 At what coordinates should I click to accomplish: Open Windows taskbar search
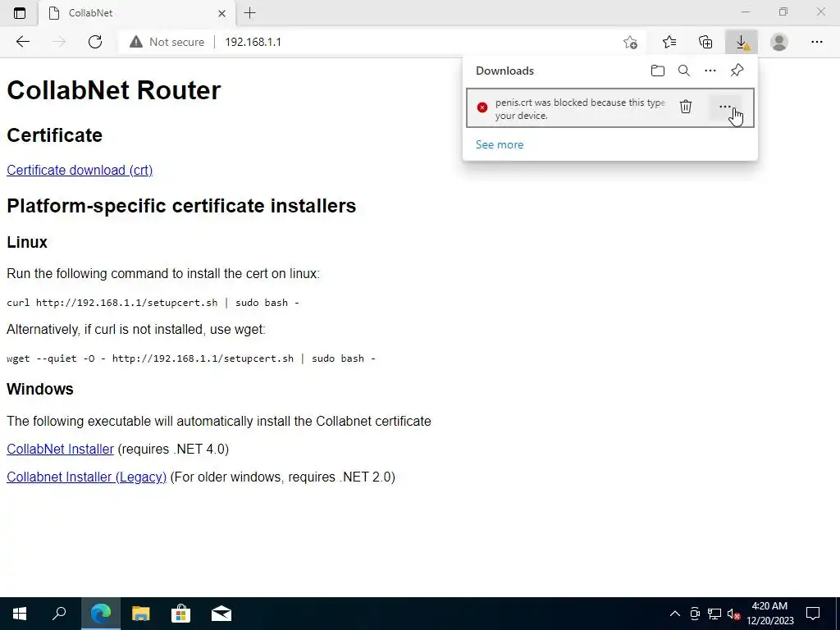pos(59,614)
